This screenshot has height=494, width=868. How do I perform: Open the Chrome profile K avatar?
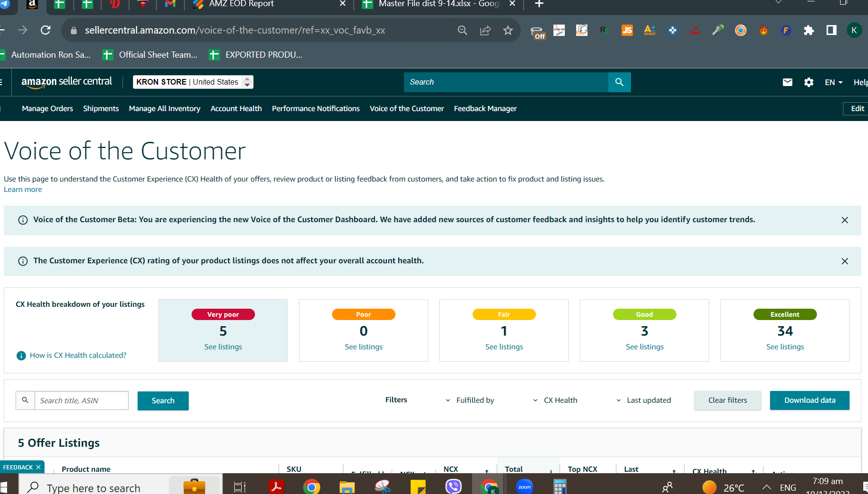tap(854, 30)
